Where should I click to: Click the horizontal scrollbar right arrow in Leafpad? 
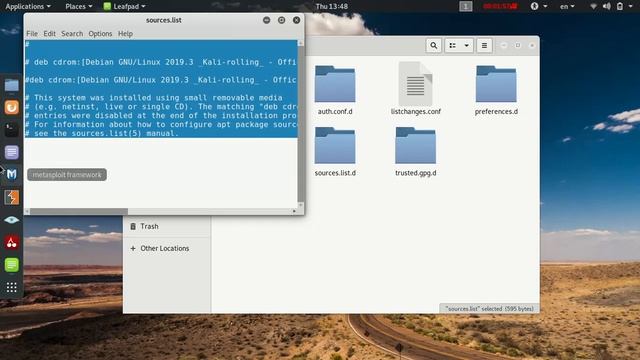pyautogui.click(x=294, y=211)
